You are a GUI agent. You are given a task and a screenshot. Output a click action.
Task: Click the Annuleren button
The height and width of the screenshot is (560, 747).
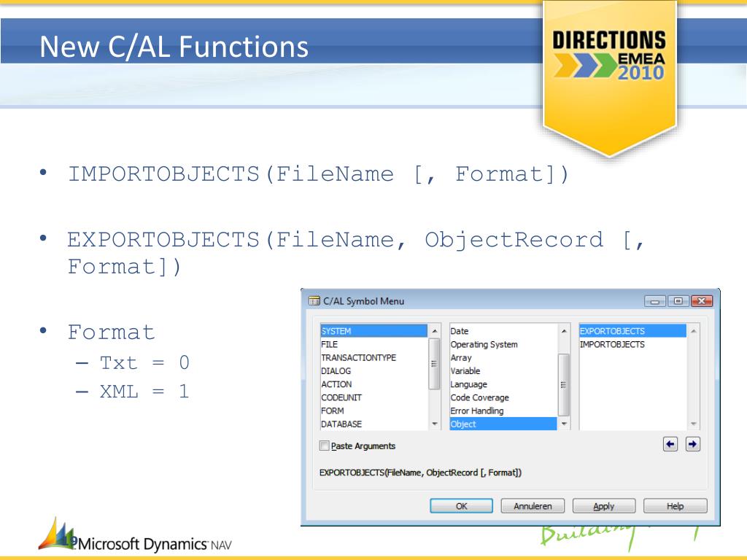(533, 506)
